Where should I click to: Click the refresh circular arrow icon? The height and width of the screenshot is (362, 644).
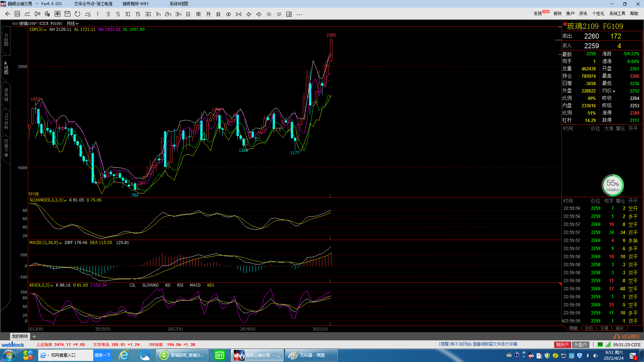(x=77, y=14)
